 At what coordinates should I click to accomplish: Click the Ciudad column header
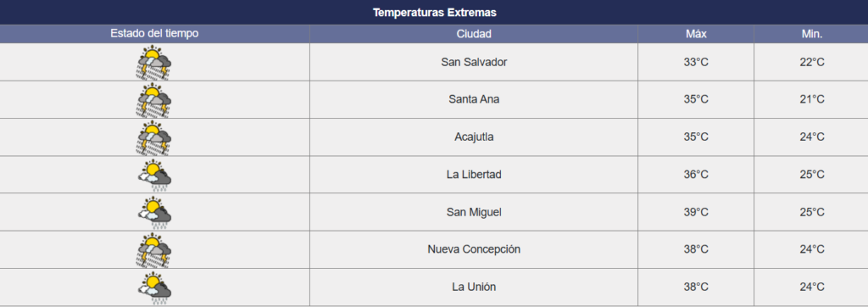474,34
